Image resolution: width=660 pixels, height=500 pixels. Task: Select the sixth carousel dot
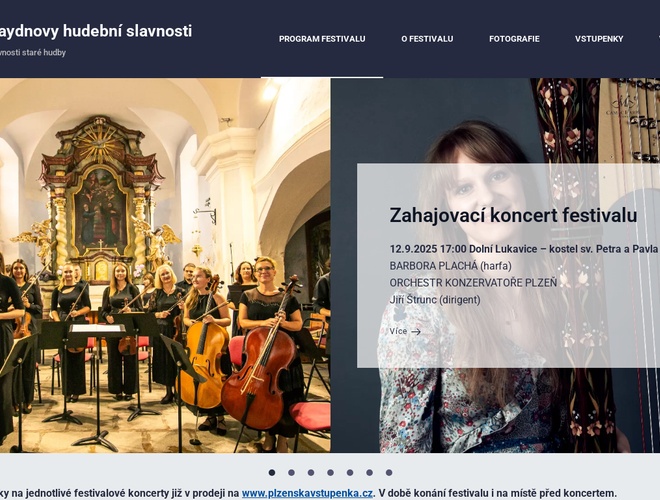pos(369,473)
